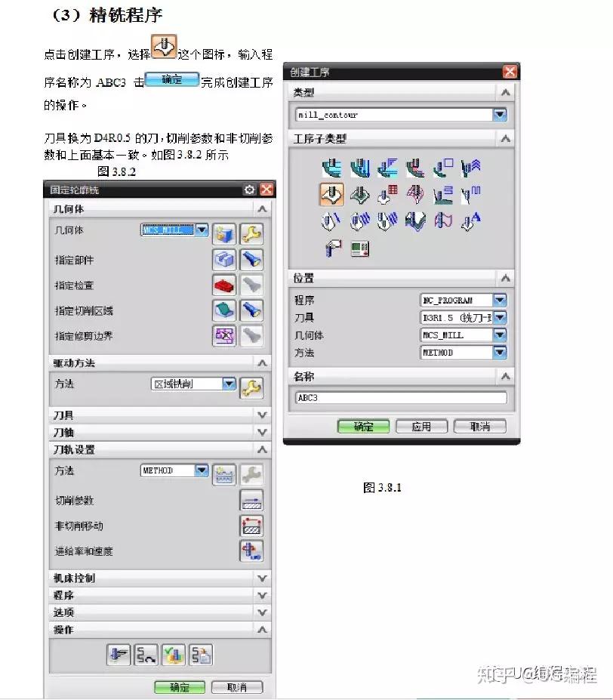Open the D3R1.5 tool dropdown
Screen dimensions: 613x700
point(500,317)
